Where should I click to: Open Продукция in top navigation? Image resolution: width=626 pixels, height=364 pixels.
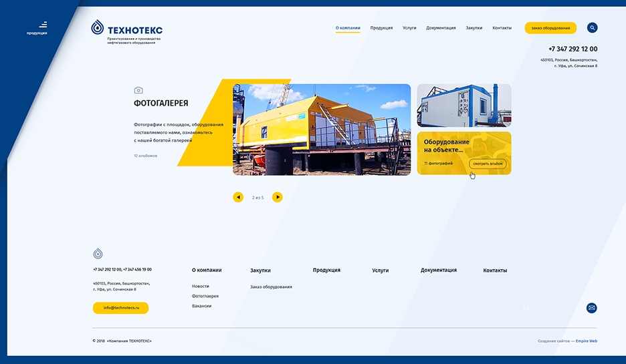(x=381, y=28)
